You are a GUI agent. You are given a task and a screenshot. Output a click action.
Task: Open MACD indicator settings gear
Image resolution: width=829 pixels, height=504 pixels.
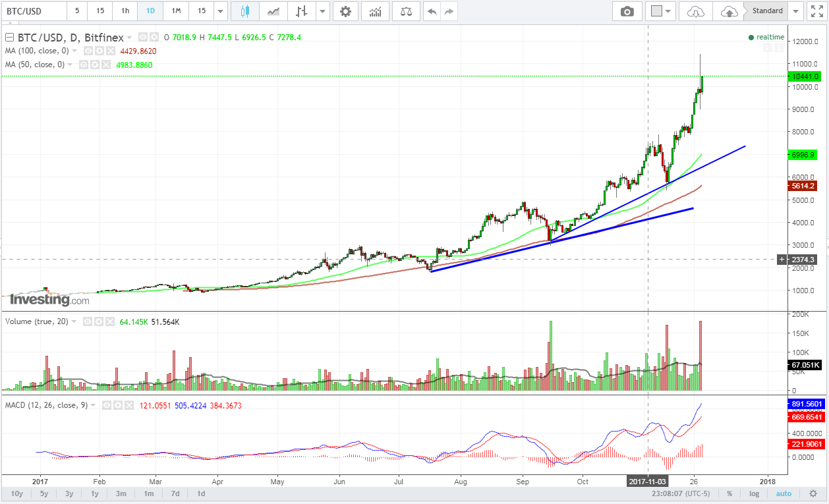click(118, 405)
